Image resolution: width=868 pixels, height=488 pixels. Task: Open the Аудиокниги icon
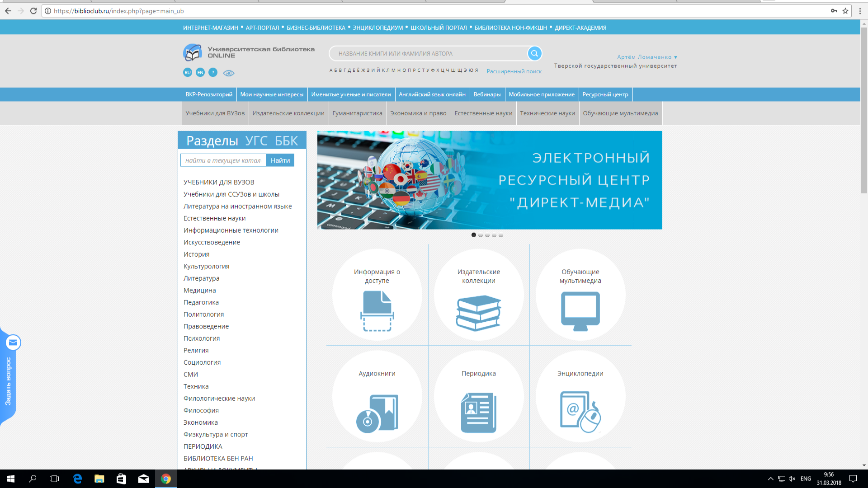377,413
